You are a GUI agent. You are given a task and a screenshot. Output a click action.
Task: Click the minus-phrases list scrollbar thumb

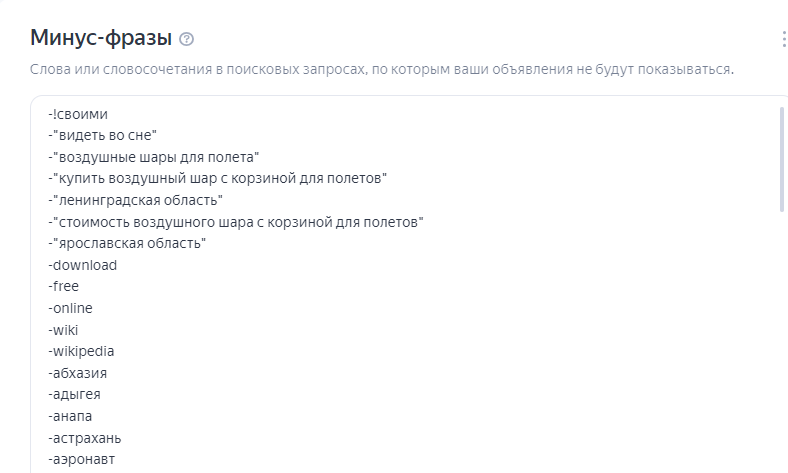[x=781, y=159]
